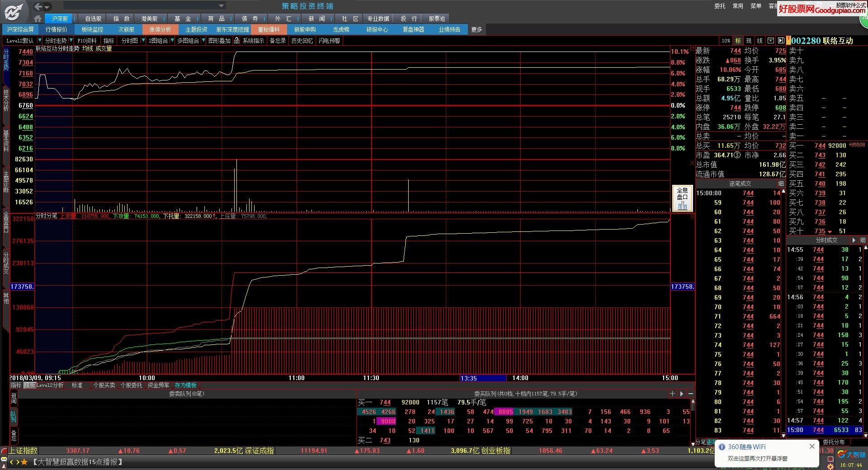
Task: Click the 存为模板 button
Action: [185, 385]
